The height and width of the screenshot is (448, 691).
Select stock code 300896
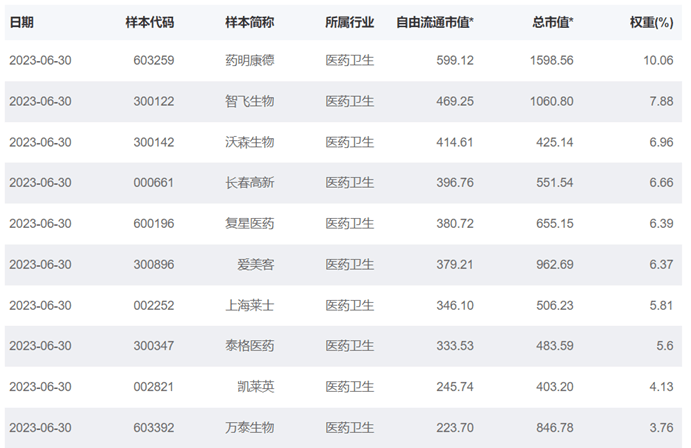[154, 265]
